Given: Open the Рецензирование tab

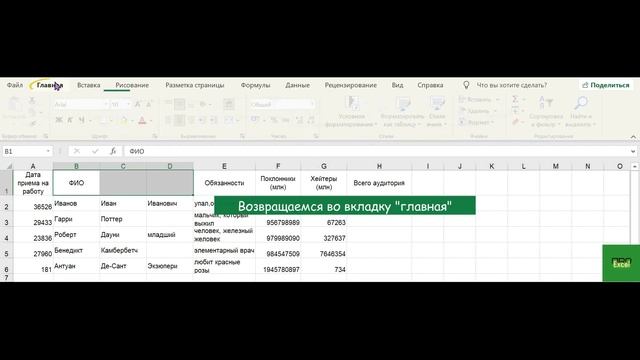Looking at the screenshot, I should 351,85.
